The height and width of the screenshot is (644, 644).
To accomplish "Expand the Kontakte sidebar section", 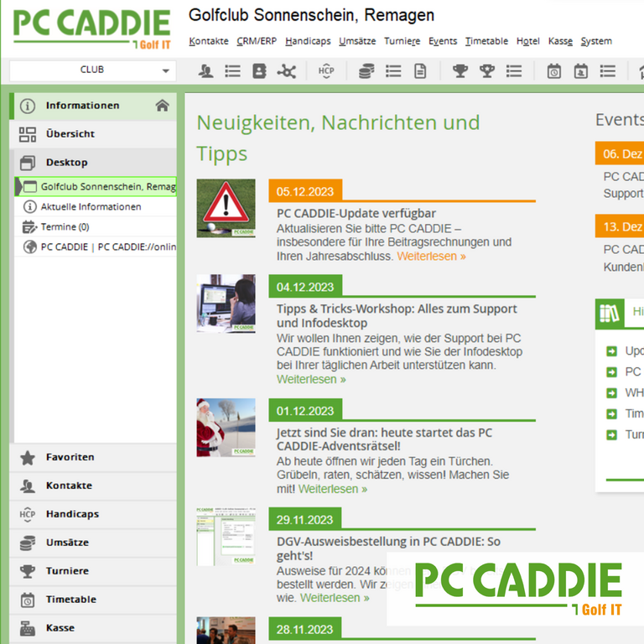I will tap(93, 486).
